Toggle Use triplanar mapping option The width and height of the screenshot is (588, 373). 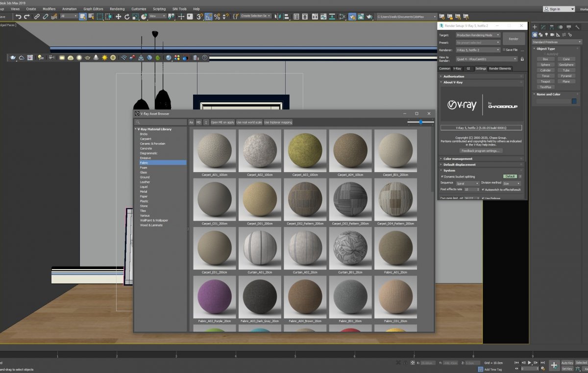[x=278, y=122]
